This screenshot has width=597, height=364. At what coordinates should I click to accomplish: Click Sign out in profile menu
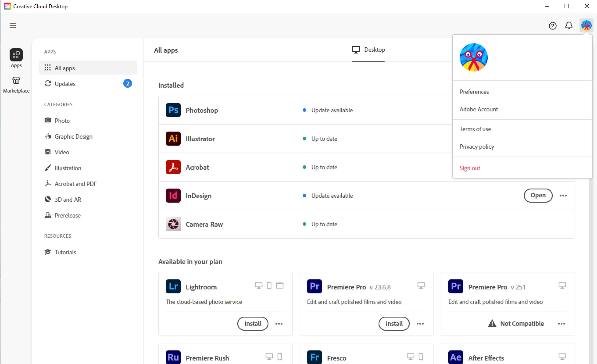click(470, 168)
